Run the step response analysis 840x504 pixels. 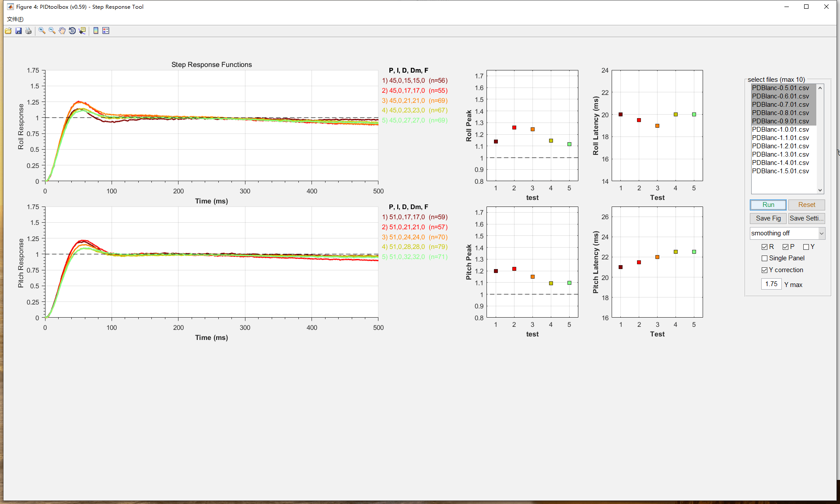768,205
